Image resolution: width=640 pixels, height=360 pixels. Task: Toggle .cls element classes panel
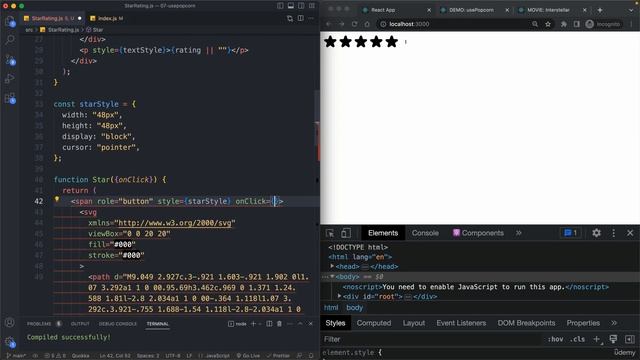click(578, 339)
